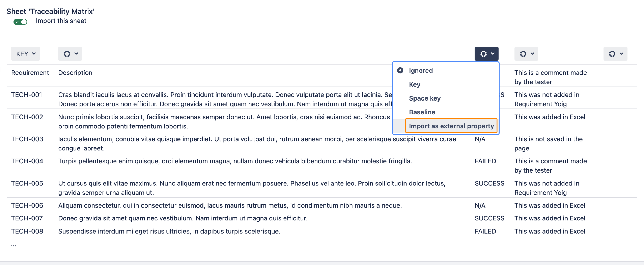The width and height of the screenshot is (644, 265).
Task: Click the rightmost gear icon button
Action: click(x=612, y=54)
